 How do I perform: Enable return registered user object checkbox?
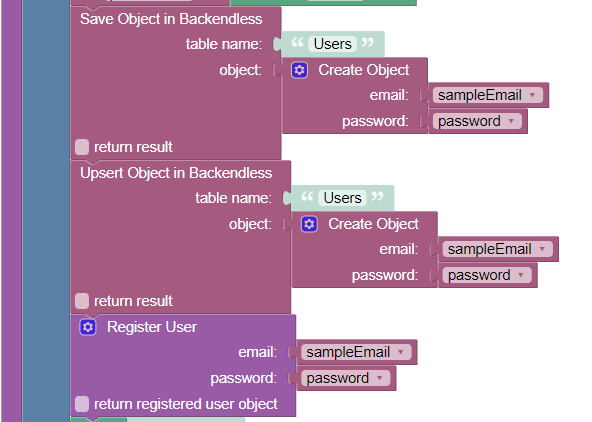pyautogui.click(x=82, y=404)
